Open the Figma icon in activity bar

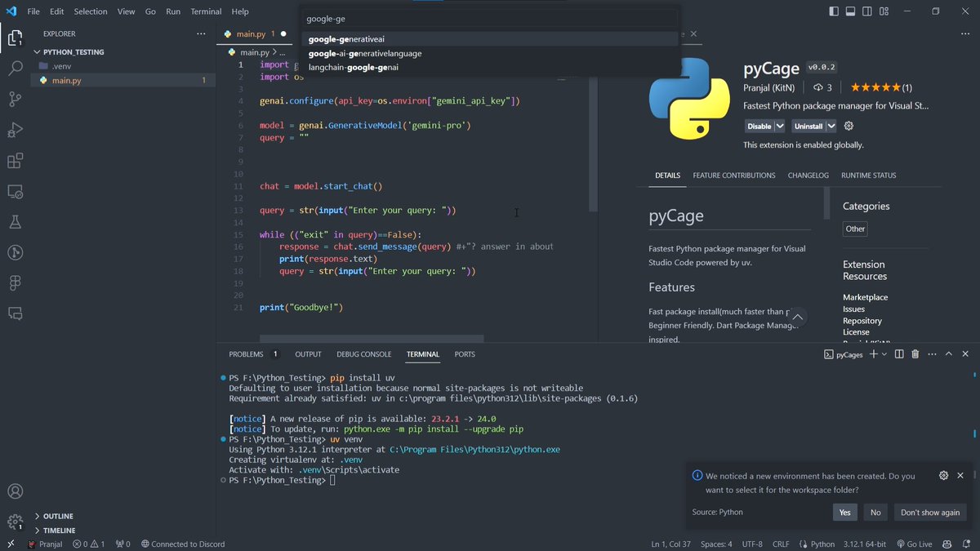click(15, 282)
